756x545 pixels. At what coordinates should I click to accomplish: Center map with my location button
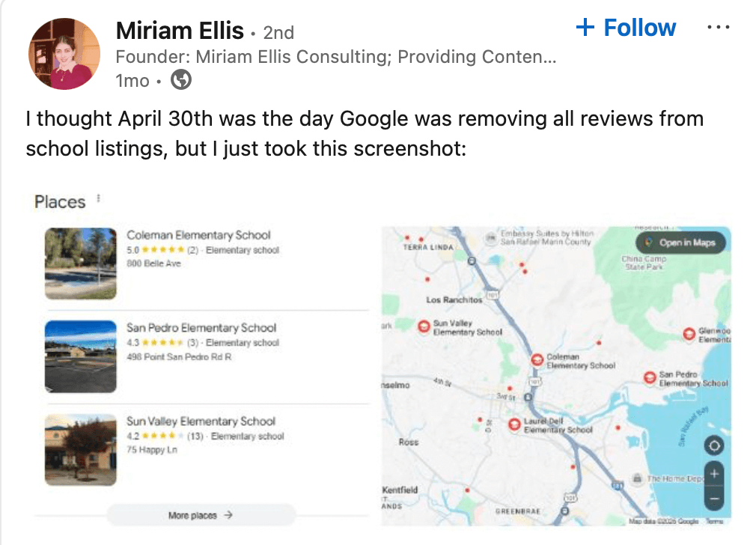(x=714, y=445)
